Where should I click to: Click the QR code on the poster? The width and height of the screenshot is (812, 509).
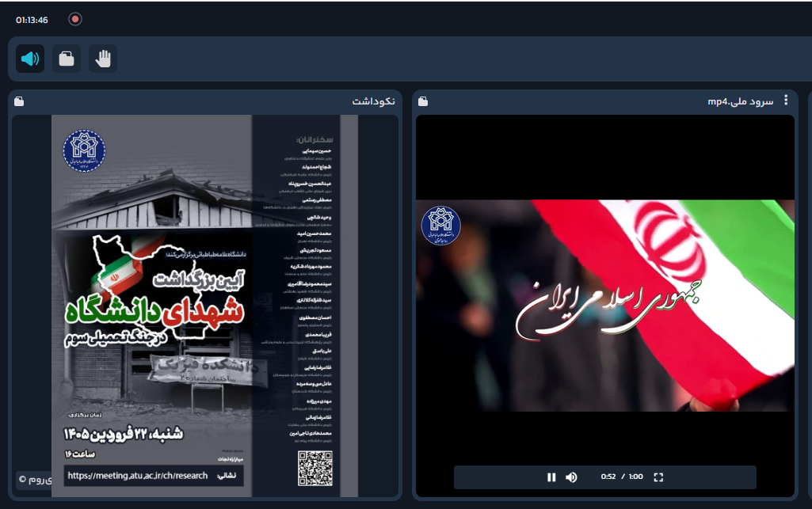point(315,468)
